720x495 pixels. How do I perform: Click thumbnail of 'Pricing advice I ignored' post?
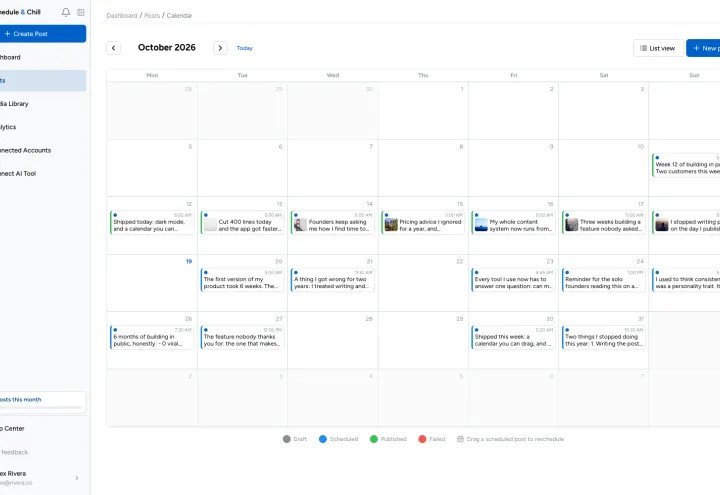click(x=391, y=225)
